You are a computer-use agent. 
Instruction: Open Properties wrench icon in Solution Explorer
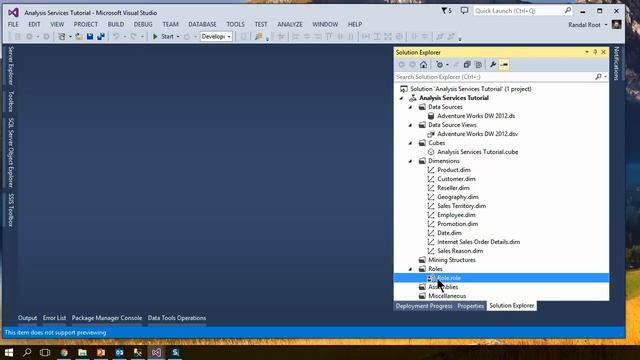(493, 64)
